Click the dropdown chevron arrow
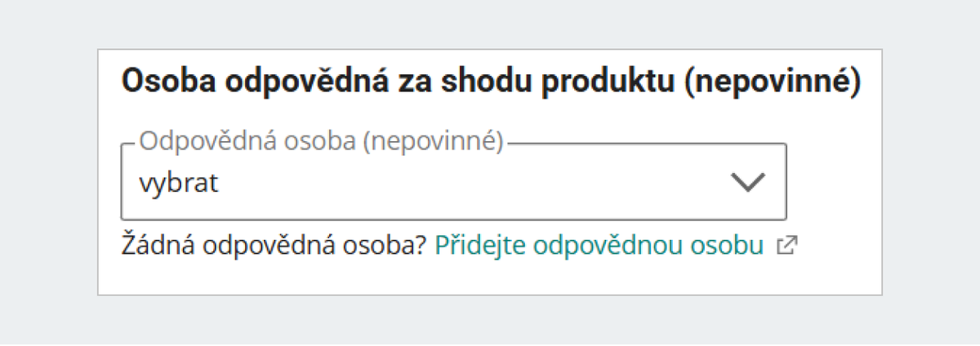 tap(748, 183)
